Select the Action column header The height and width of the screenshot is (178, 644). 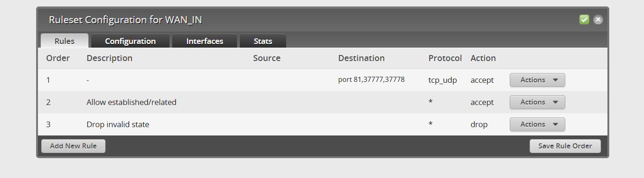(x=483, y=58)
